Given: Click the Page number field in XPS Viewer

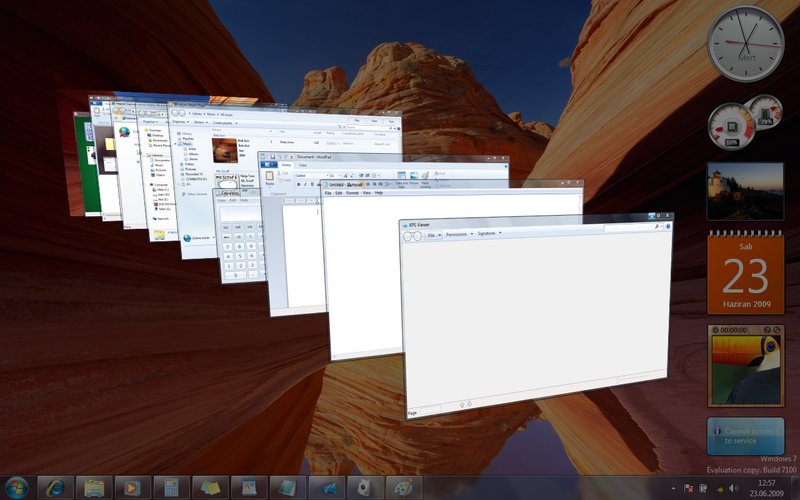Looking at the screenshot, I should tap(430, 409).
